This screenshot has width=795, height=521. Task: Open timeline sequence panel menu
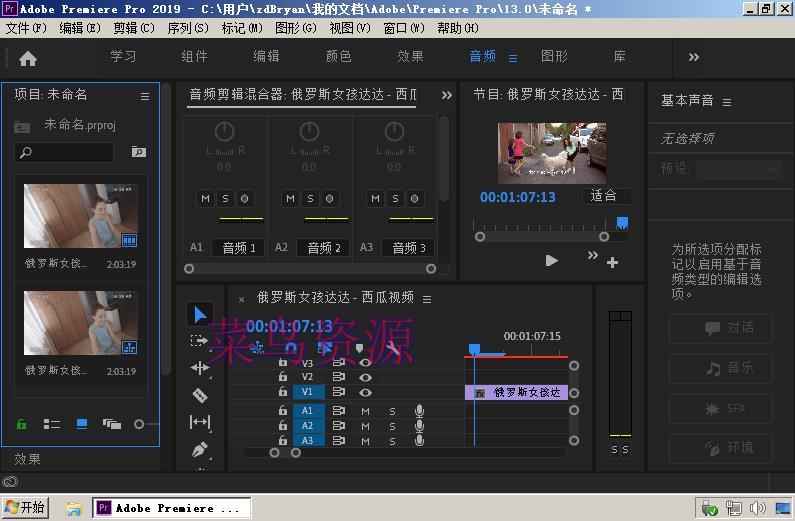[x=427, y=299]
